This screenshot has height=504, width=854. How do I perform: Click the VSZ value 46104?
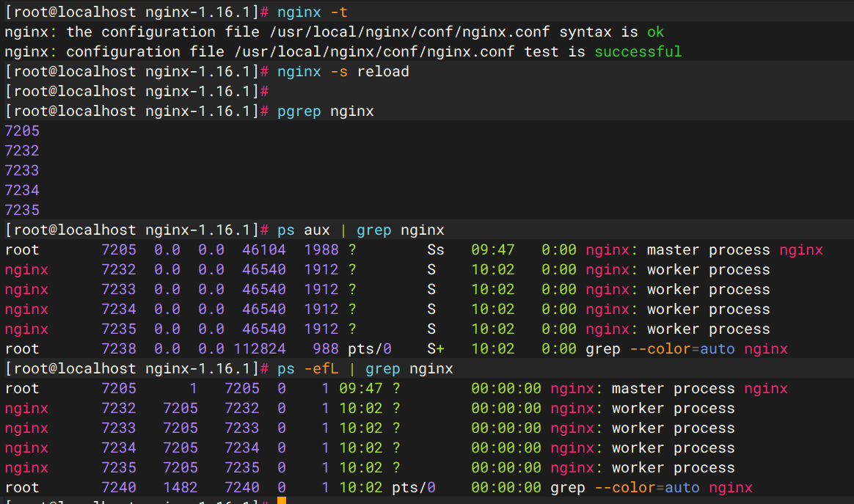263,249
